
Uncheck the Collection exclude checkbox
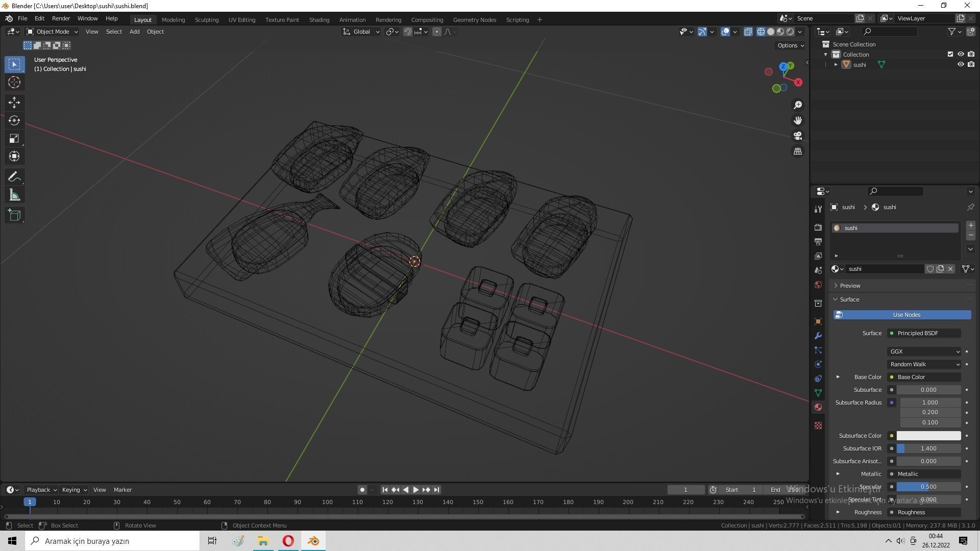[x=950, y=54]
